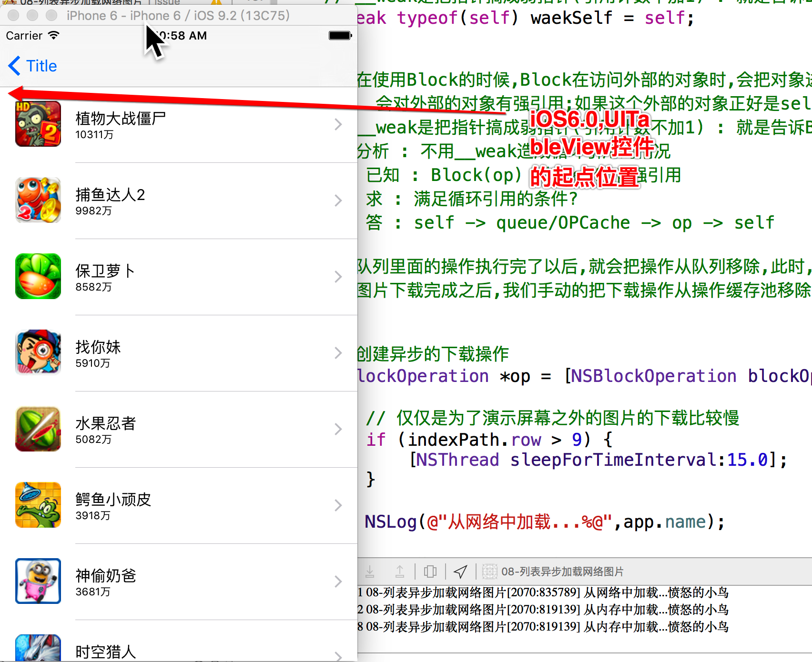Open the chevron on 捕鱼达人2 row
Image resolution: width=812 pixels, height=662 pixels.
coord(338,201)
